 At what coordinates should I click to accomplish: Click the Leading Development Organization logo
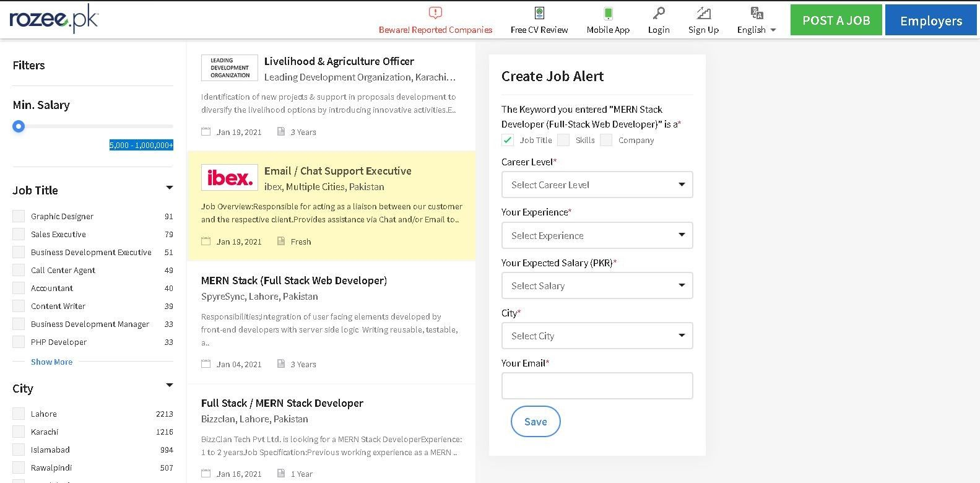pyautogui.click(x=229, y=67)
